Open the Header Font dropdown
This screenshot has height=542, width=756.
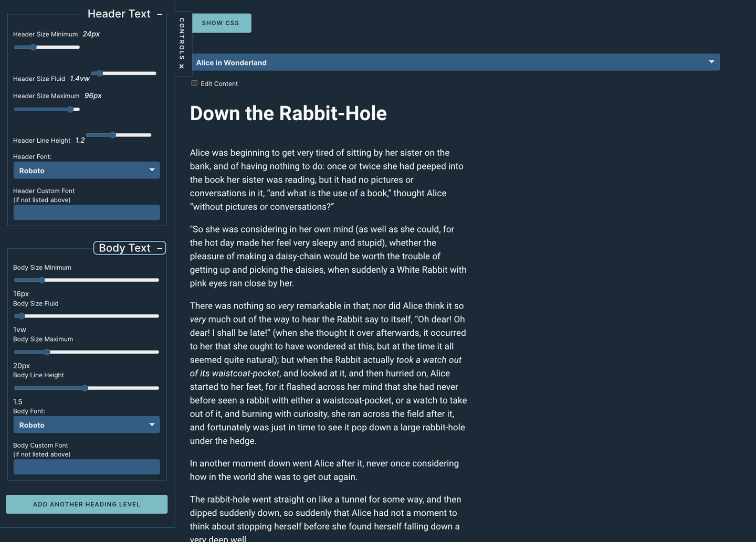[87, 170]
